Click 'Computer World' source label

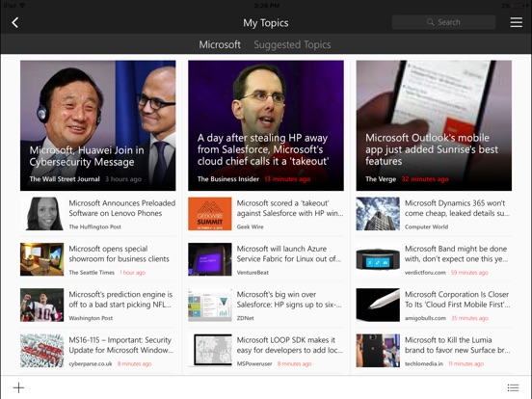click(427, 226)
